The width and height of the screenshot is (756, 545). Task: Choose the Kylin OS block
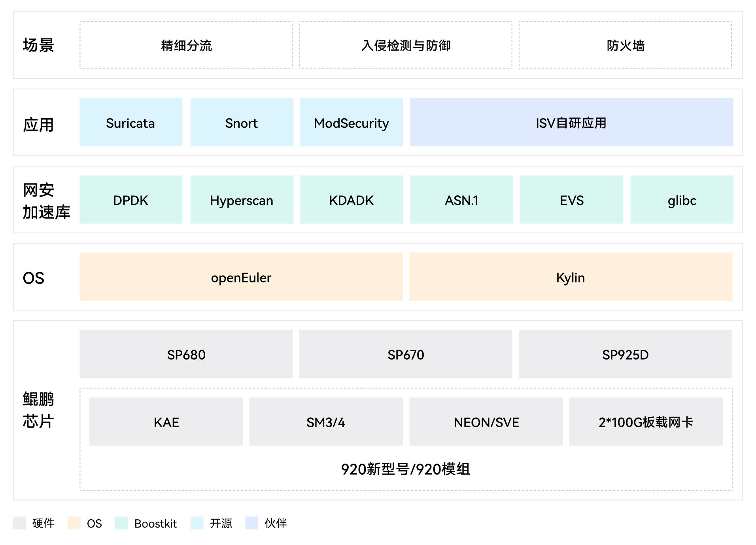point(571,277)
